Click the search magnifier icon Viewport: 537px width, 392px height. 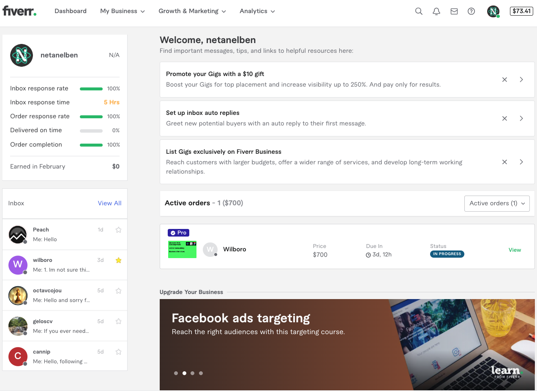(419, 11)
